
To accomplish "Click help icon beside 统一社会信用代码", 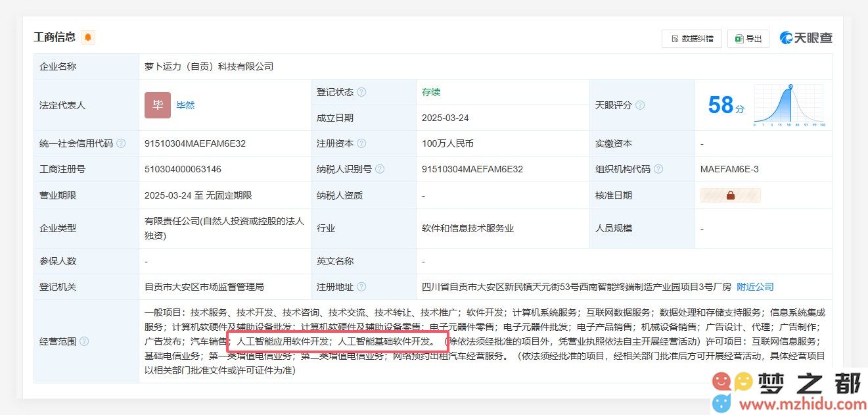I will [x=121, y=143].
